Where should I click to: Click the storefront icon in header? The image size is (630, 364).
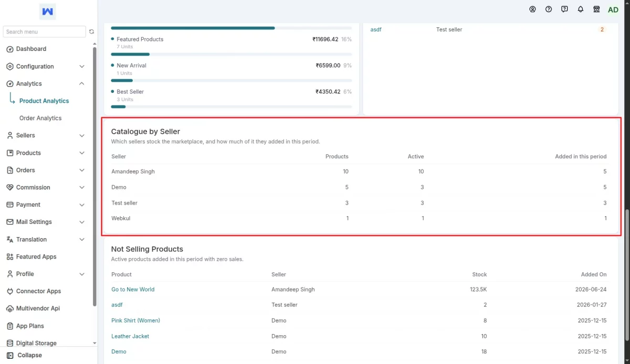596,9
